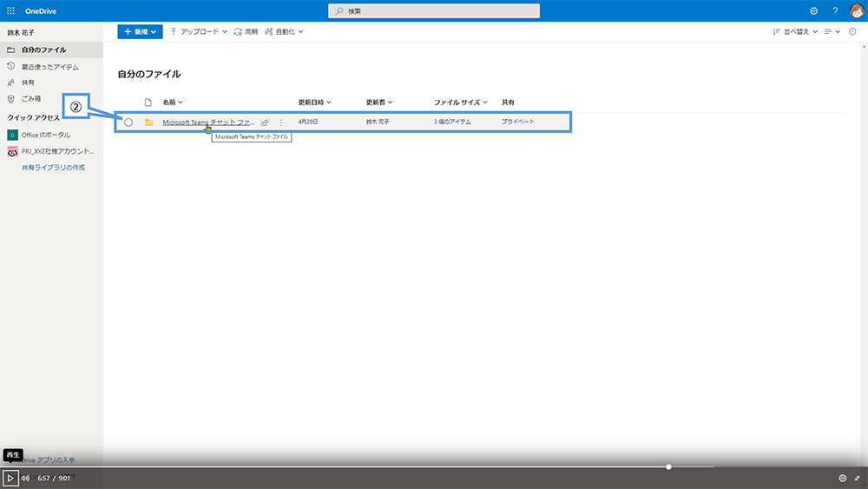Click the 自分のファイル page heading

point(149,74)
